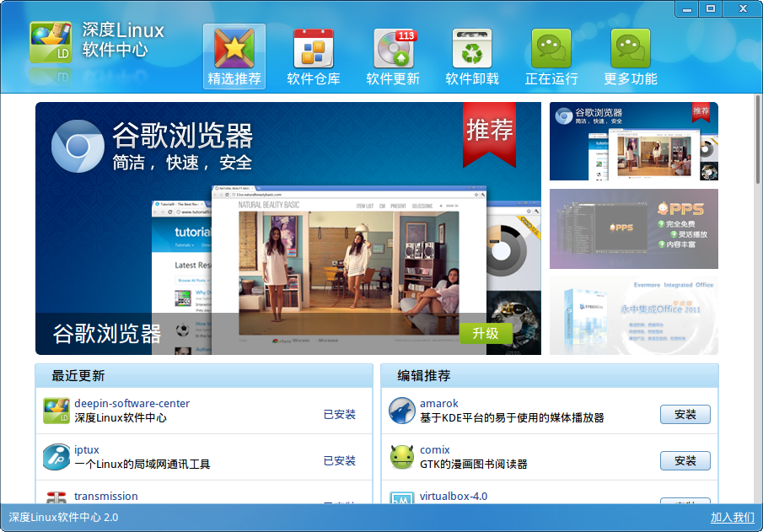
Task: Click 已安装 status for iptux
Action: click(340, 460)
